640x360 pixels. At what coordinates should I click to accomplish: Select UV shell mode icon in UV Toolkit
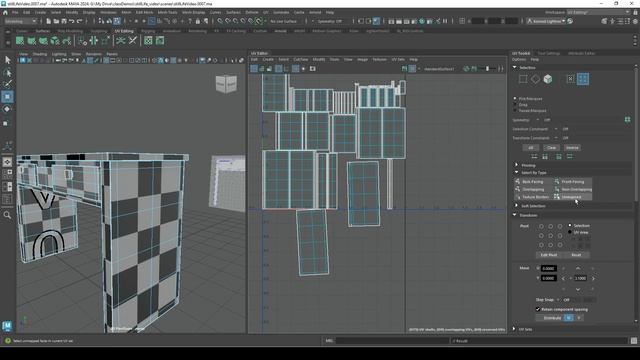[583, 79]
